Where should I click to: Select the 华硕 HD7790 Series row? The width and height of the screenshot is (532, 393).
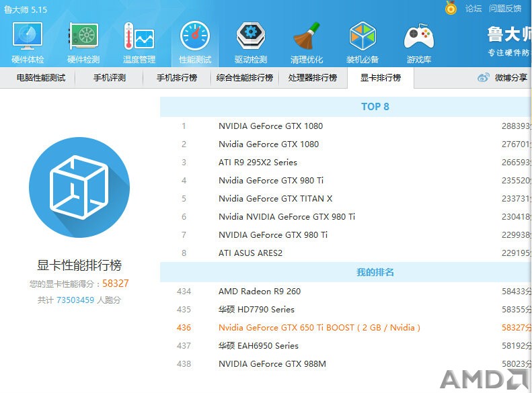[346, 310]
